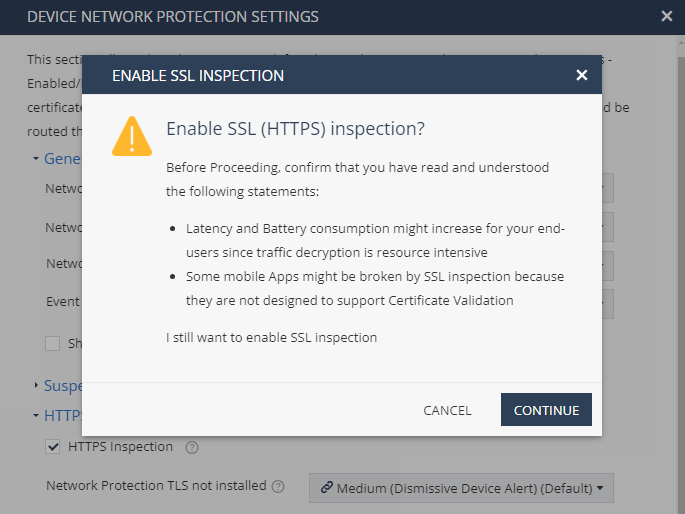Click the link icon in the Medium alert dropdown

pos(326,487)
